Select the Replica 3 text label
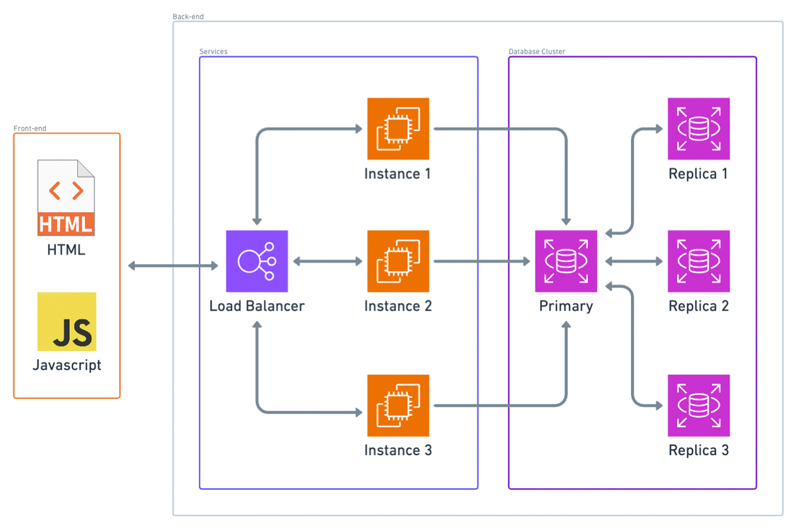798x532 pixels. click(x=698, y=450)
